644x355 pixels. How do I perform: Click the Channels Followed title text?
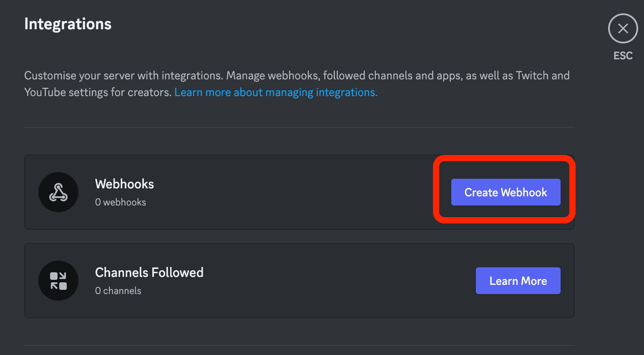pos(149,272)
